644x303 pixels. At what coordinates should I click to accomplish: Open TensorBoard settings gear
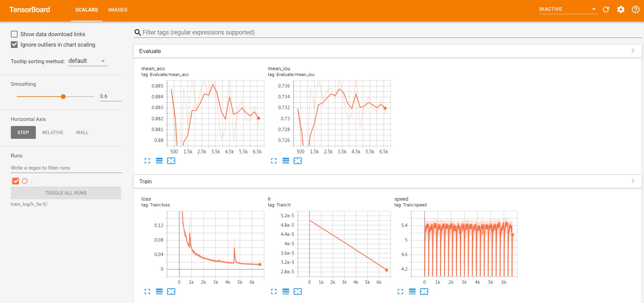tap(621, 9)
